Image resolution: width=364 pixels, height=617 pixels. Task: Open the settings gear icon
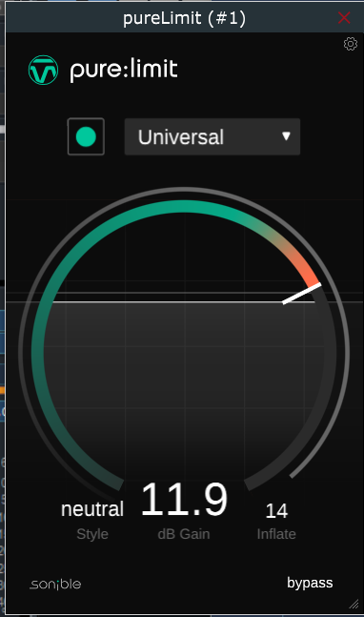[x=351, y=44]
